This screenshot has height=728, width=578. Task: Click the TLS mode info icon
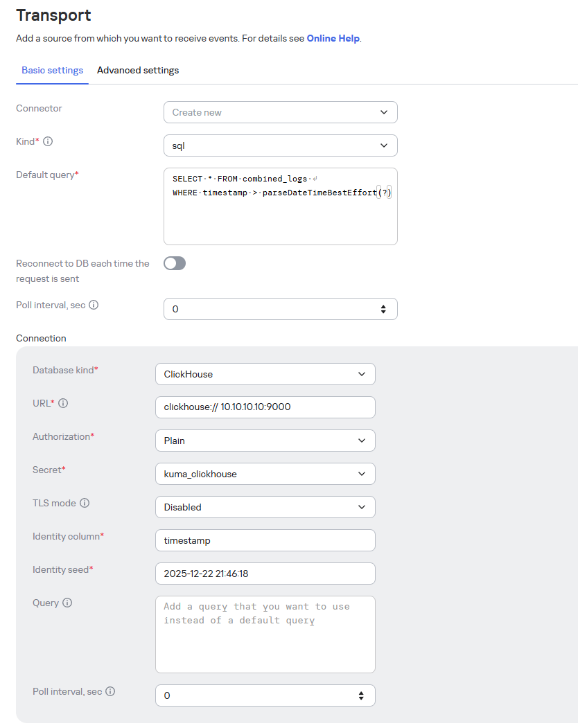85,503
